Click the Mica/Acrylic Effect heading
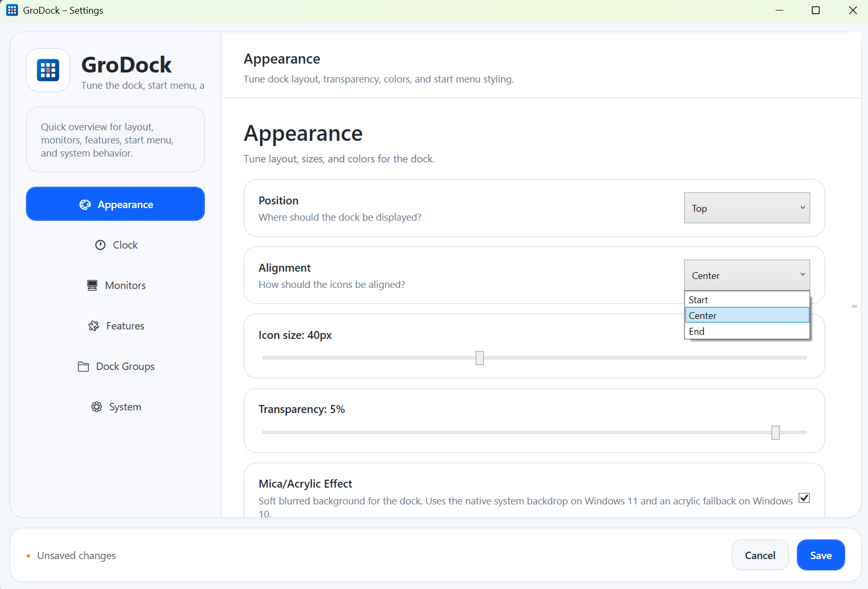Viewport: 868px width, 589px height. 305,484
